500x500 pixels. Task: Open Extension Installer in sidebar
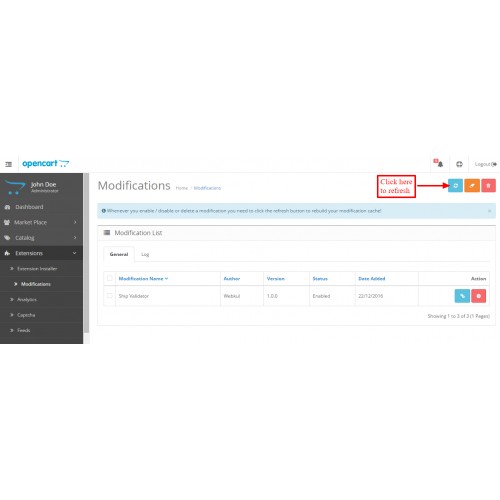coord(37,269)
